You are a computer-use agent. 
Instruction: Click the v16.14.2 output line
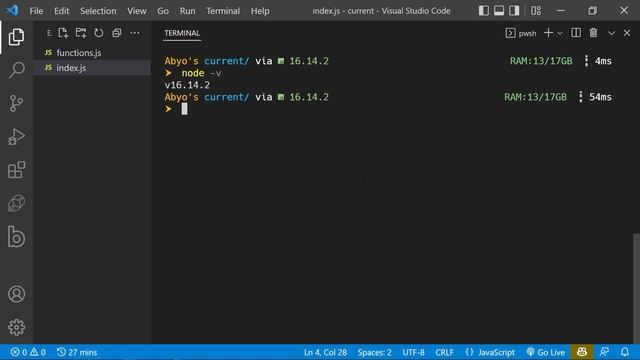tap(187, 85)
